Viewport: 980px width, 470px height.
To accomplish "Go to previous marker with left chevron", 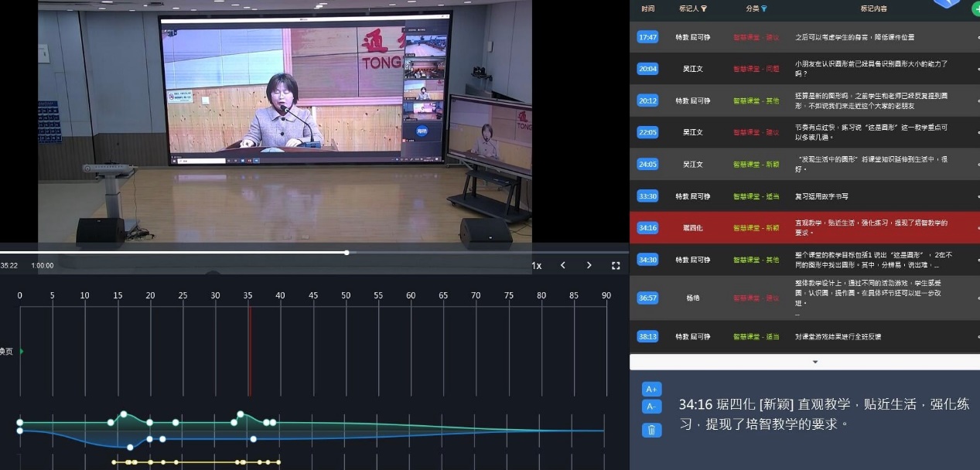I will (x=563, y=265).
